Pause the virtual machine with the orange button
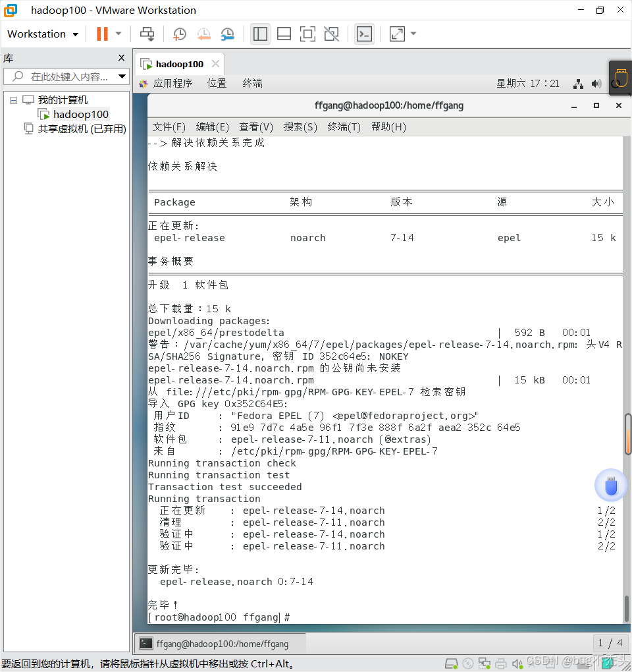Viewport: 632px width, 672px height. (x=102, y=34)
